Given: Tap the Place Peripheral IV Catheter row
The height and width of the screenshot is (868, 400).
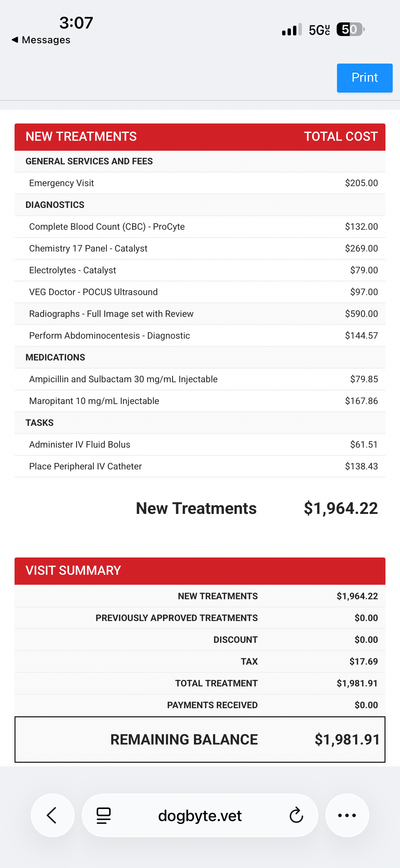Looking at the screenshot, I should (x=200, y=466).
